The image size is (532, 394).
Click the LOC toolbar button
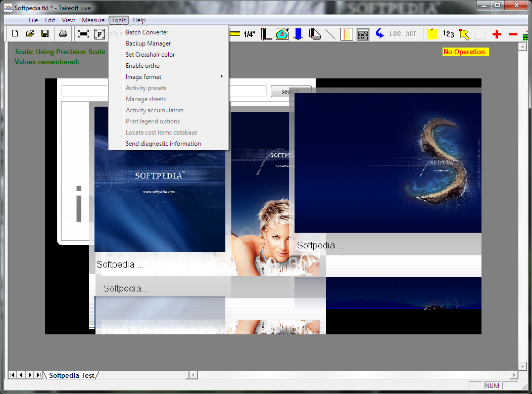(395, 33)
